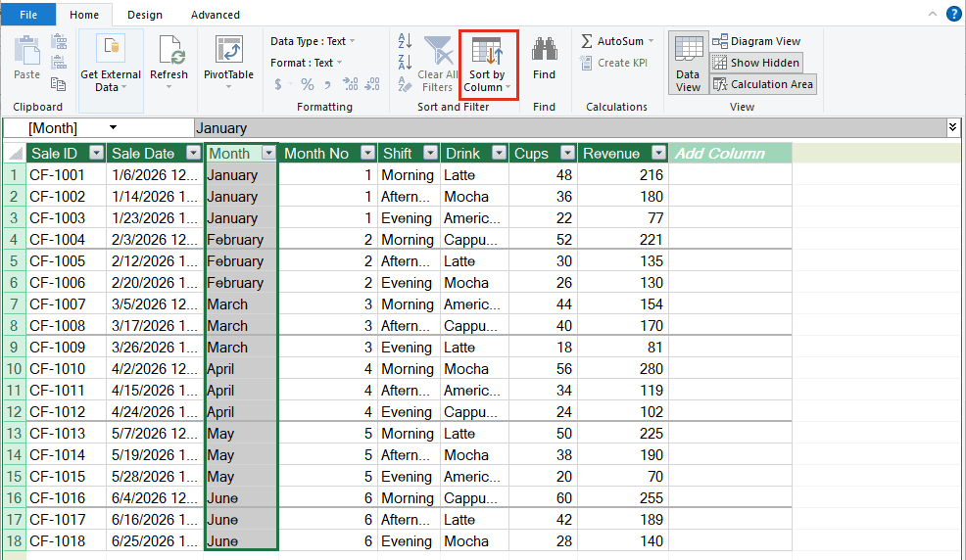This screenshot has height=560, width=966.
Task: Switch to the Advanced tab
Action: point(215,14)
